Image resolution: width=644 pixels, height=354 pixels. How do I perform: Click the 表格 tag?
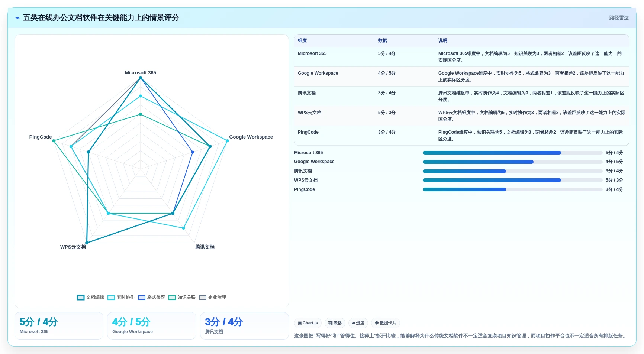click(335, 323)
